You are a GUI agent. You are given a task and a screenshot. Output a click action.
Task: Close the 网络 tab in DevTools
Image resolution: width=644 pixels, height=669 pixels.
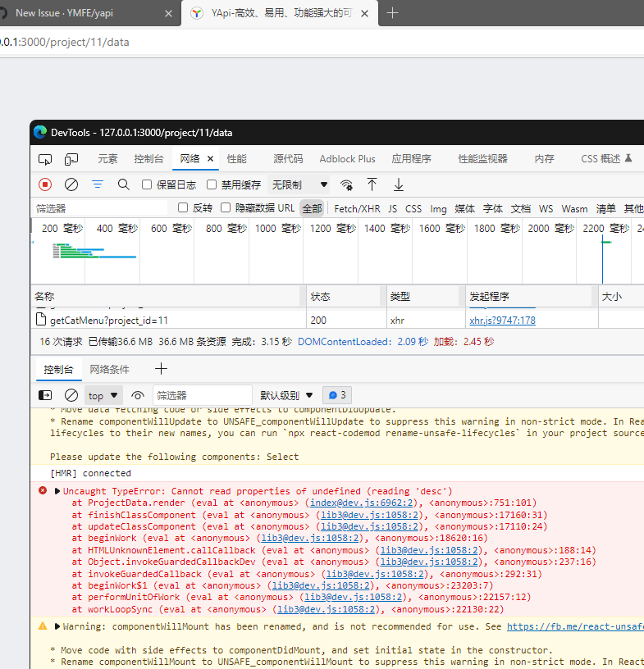[x=210, y=159]
